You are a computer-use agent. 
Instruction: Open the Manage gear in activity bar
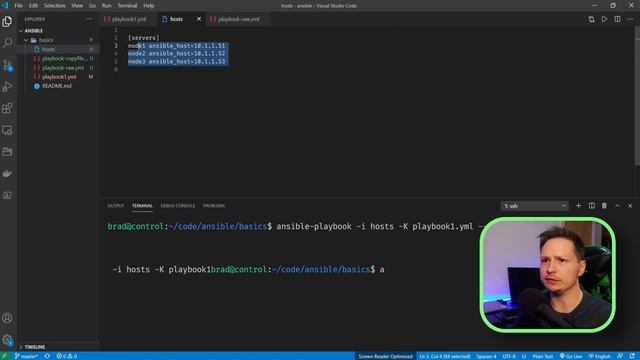tap(7, 339)
